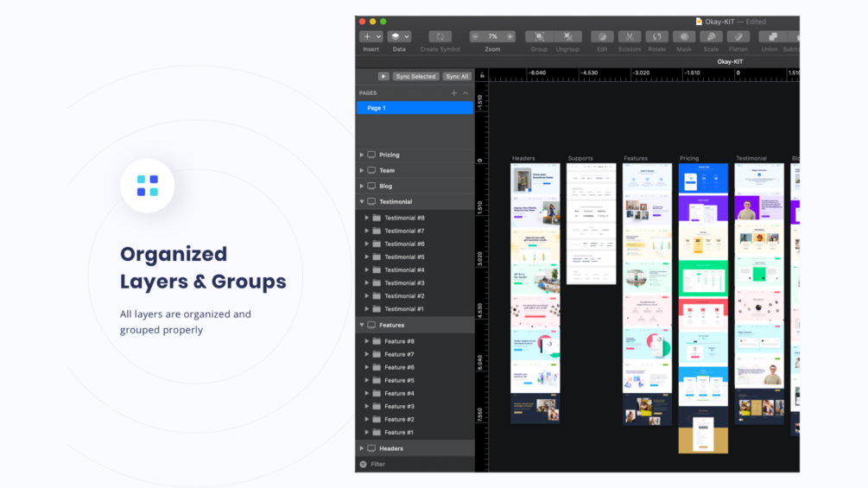
Task: Open the Insert tool menu
Action: pyautogui.click(x=371, y=36)
